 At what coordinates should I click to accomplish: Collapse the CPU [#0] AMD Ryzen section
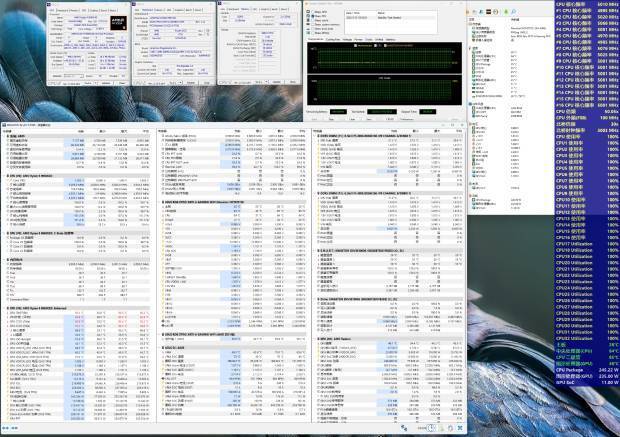tap(5, 174)
